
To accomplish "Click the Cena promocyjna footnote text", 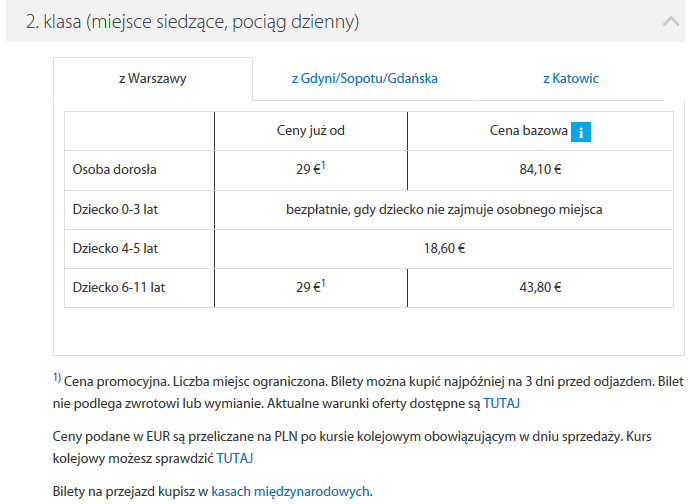I will click(368, 392).
